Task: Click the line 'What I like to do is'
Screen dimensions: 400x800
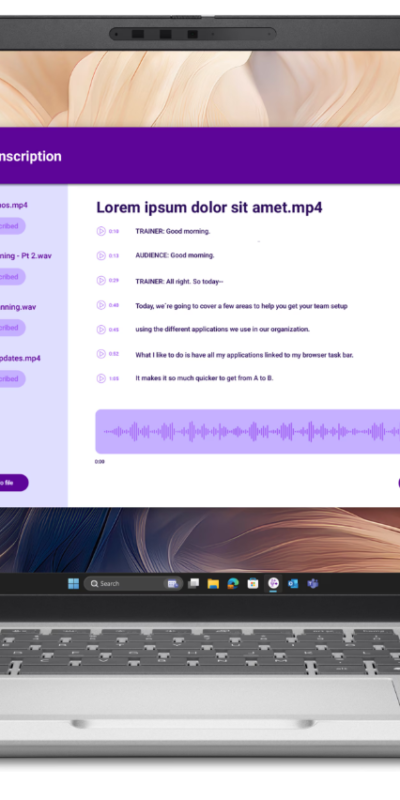Action: pyautogui.click(x=244, y=355)
